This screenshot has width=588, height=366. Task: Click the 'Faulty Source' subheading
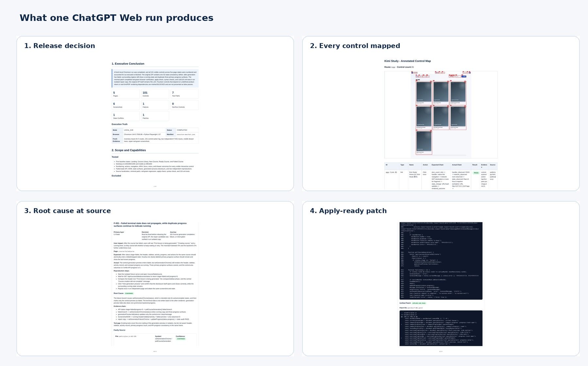(120, 330)
